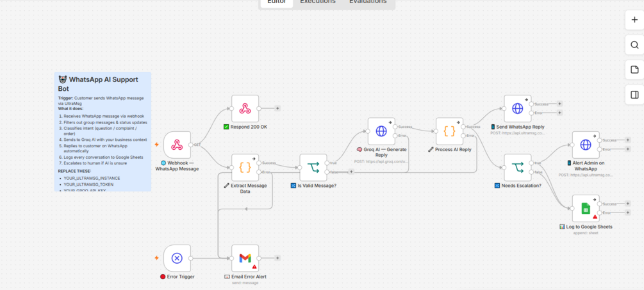Click lightning bolt beside Error Trigger

pos(156,258)
